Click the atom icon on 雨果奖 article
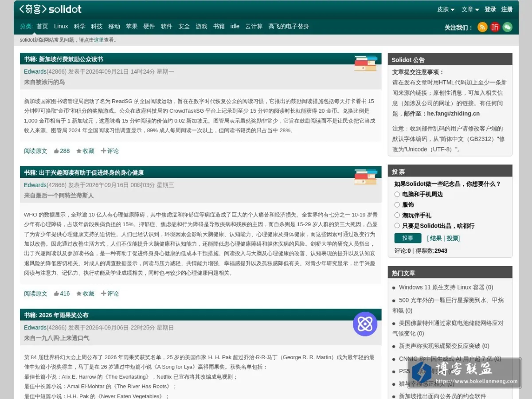Viewport: 532px width, 399px height. 365,324
